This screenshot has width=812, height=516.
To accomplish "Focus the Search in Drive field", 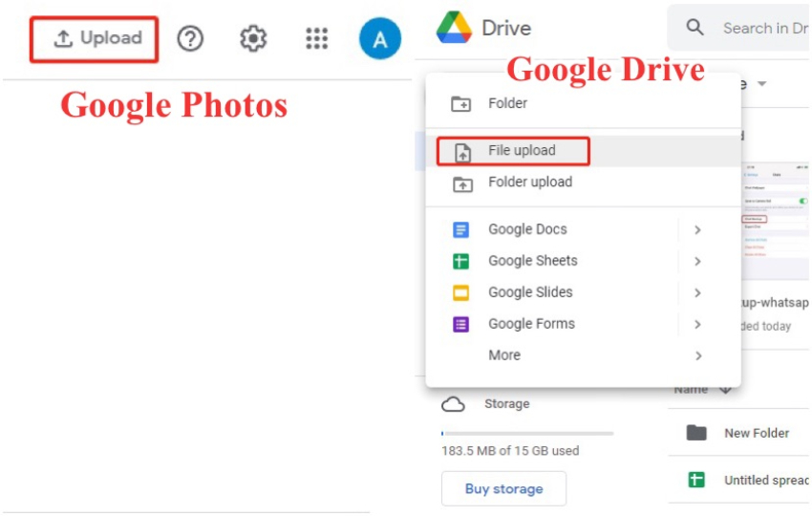I will 739,28.
